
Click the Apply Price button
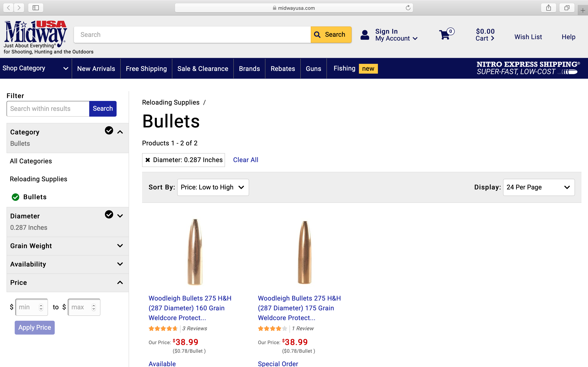coord(35,327)
